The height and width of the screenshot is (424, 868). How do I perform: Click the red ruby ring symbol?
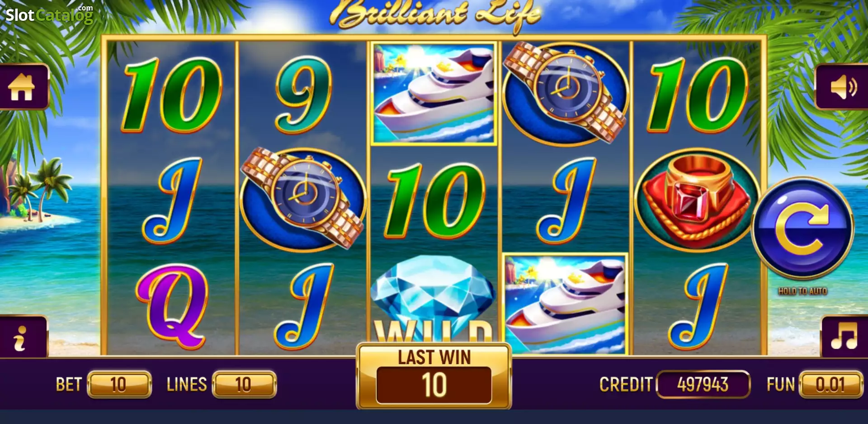(697, 200)
